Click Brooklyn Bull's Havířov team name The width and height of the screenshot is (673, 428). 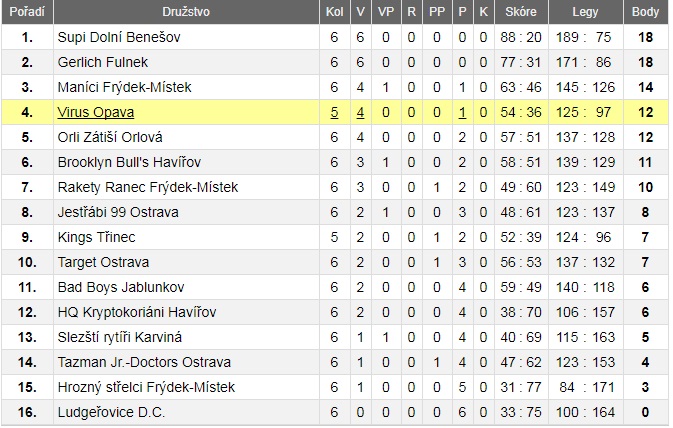[x=129, y=162]
